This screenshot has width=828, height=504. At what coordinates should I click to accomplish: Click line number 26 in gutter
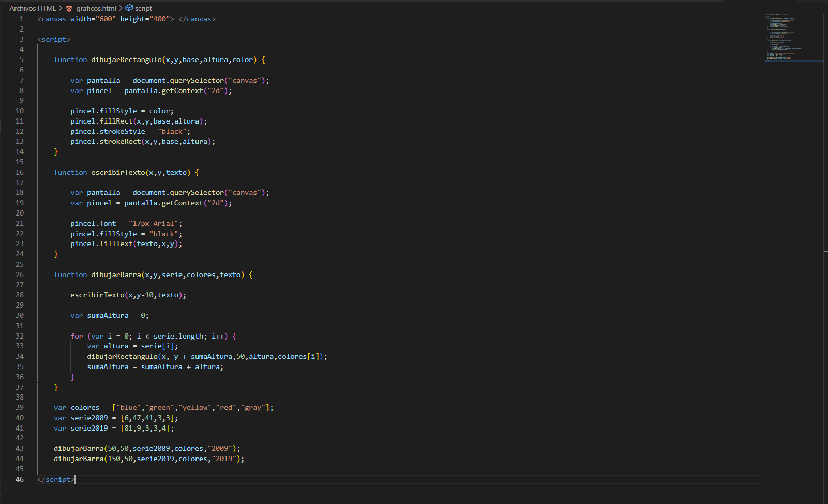point(20,274)
